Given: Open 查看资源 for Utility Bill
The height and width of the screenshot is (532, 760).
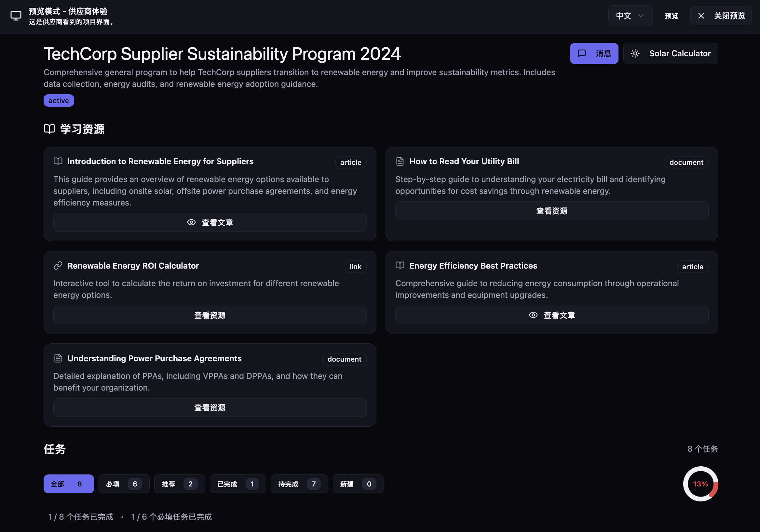Looking at the screenshot, I should (x=551, y=211).
